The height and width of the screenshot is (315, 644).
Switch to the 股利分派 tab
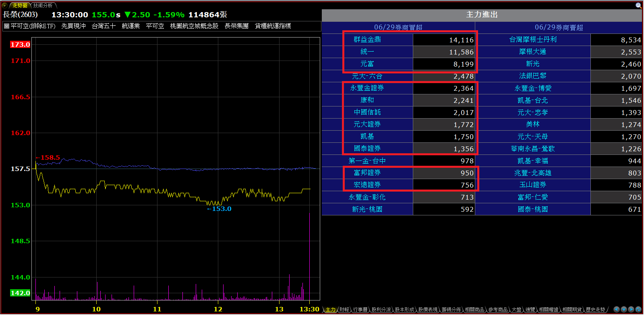381,310
